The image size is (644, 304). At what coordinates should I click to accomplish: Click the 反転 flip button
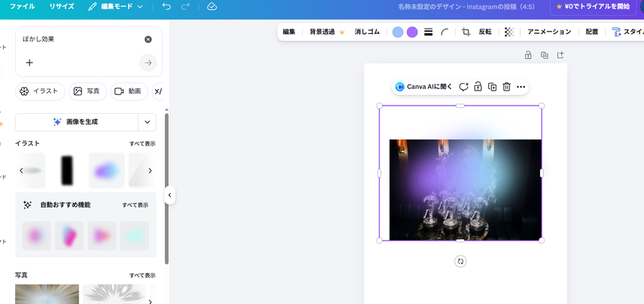click(485, 32)
